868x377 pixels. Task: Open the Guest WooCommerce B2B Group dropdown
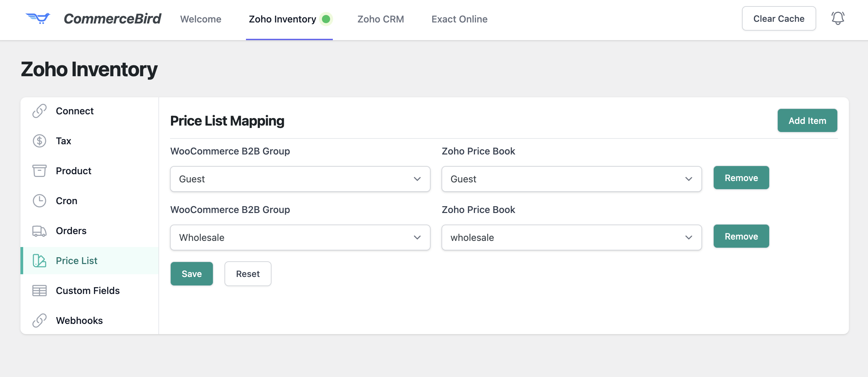pos(300,179)
